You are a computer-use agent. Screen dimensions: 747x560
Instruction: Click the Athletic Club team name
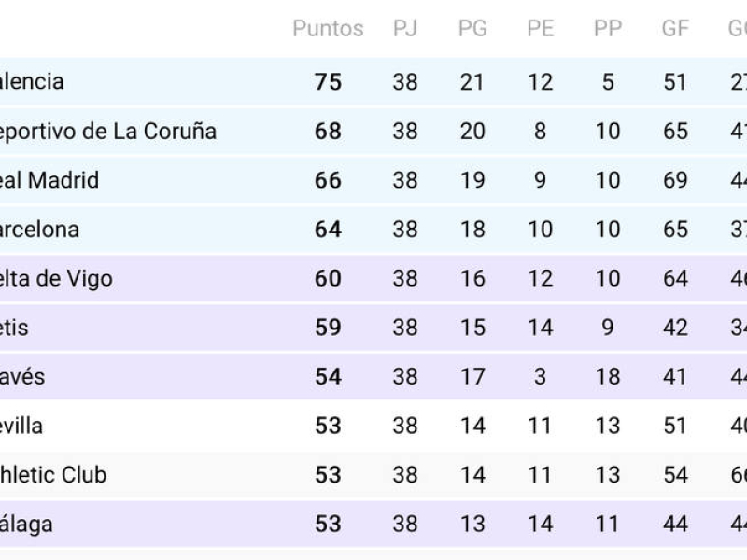[x=53, y=475]
